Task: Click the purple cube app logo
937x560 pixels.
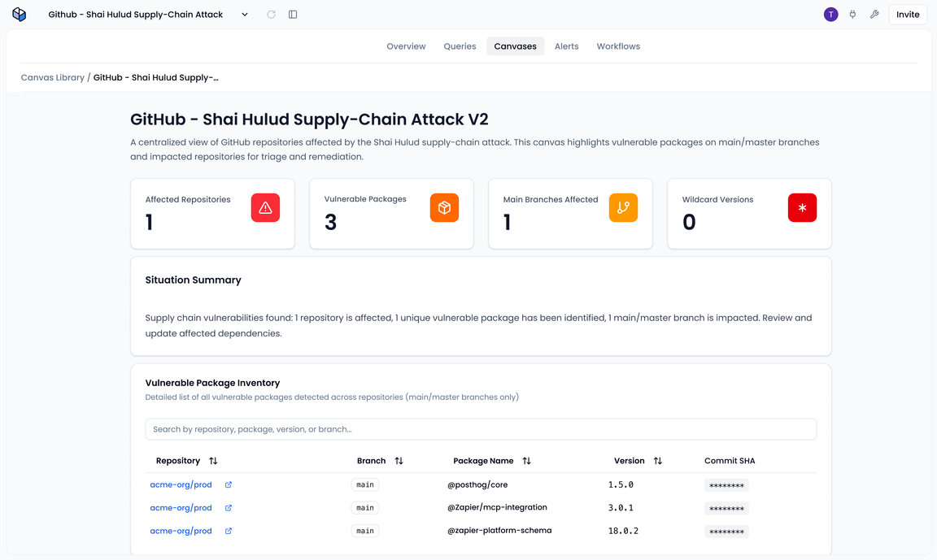Action: coord(19,14)
